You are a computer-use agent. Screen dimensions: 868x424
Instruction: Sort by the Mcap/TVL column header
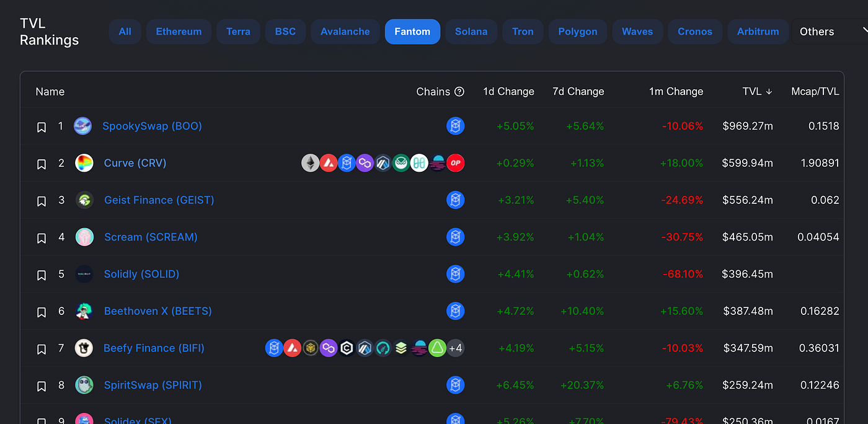815,92
